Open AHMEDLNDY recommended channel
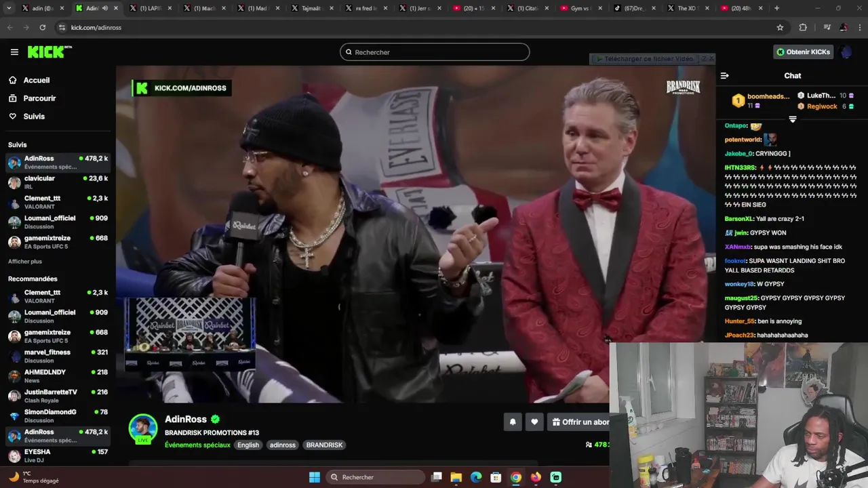This screenshot has height=488, width=868. click(x=58, y=376)
